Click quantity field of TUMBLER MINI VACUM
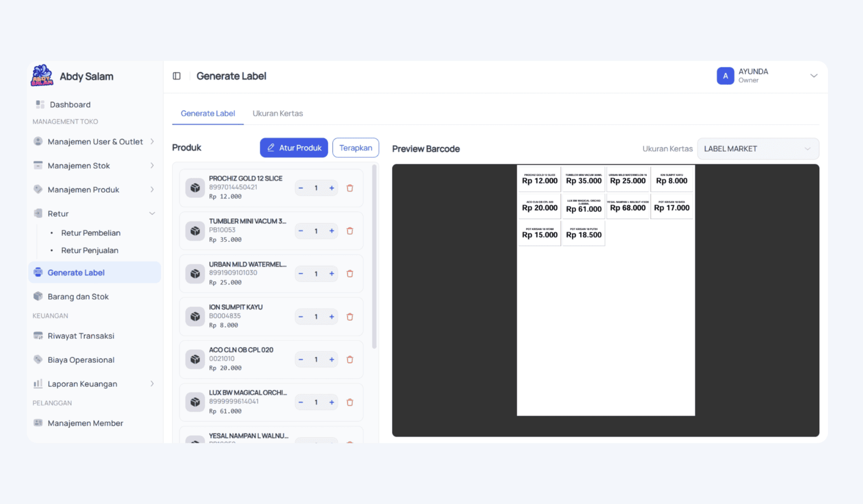The width and height of the screenshot is (863, 504). [x=316, y=231]
